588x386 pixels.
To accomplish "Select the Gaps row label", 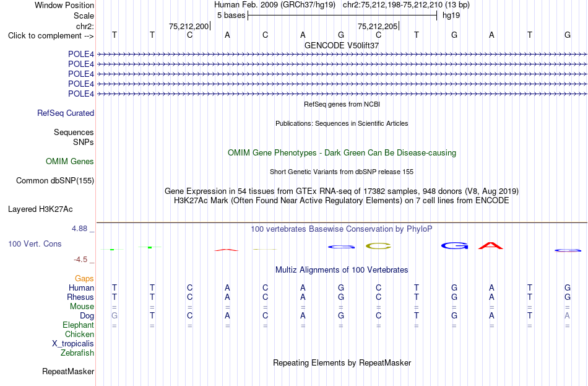I will click(84, 279).
